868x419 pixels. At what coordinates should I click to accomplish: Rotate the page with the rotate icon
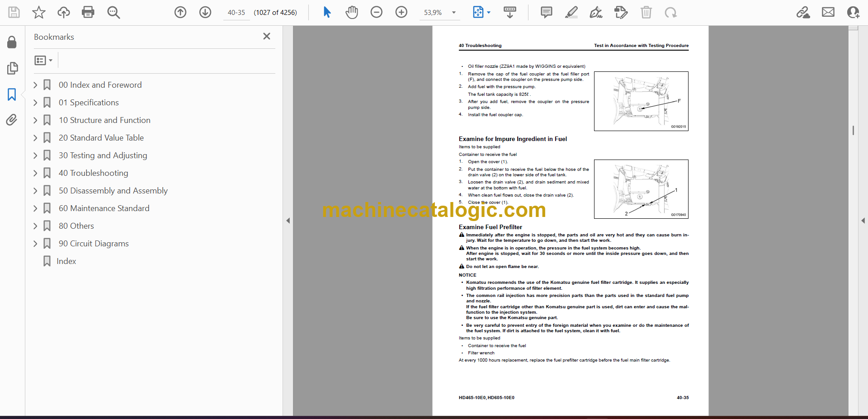coord(671,12)
